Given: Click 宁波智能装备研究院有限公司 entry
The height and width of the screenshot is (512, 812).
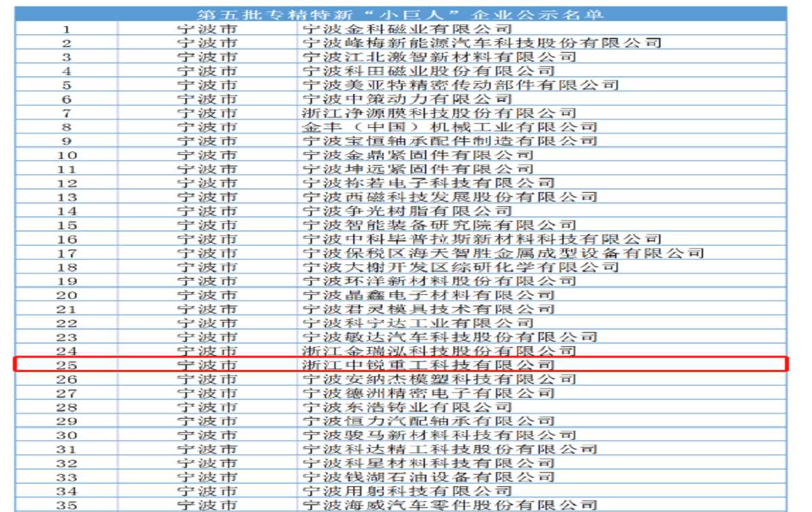Looking at the screenshot, I should pos(439,225).
